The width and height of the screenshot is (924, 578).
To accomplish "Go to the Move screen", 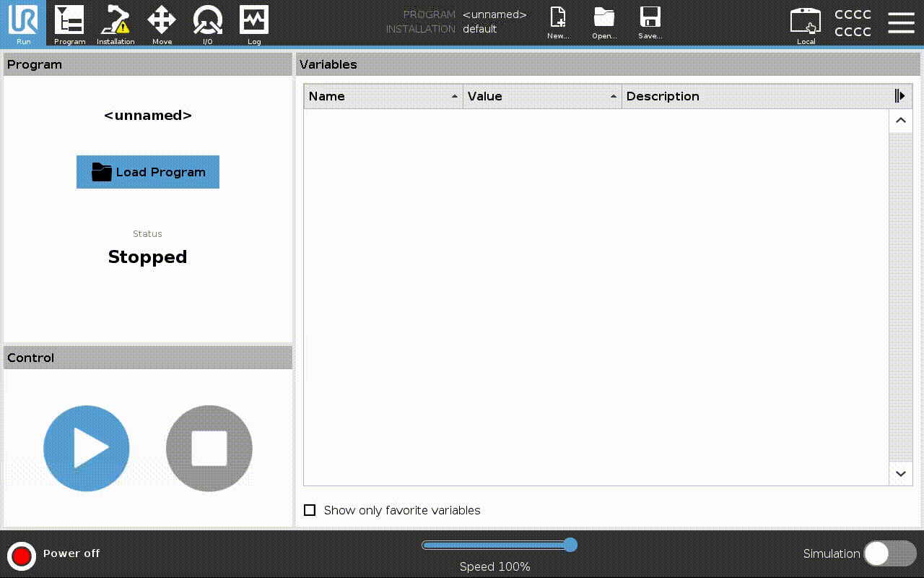I will tap(162, 23).
